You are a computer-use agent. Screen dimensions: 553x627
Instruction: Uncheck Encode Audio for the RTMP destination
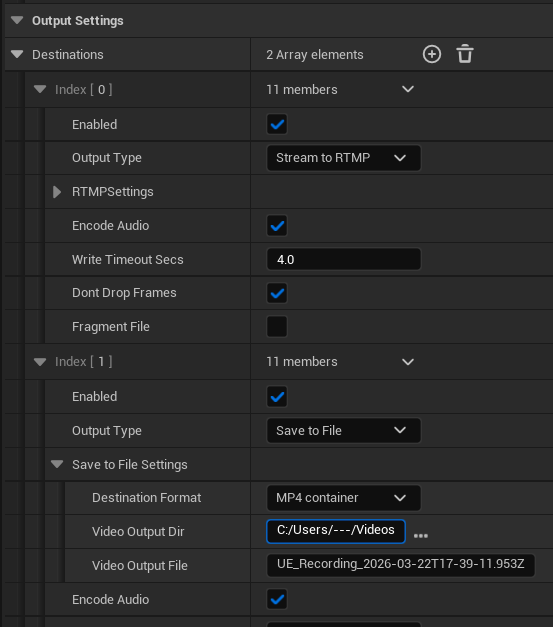pyautogui.click(x=277, y=226)
